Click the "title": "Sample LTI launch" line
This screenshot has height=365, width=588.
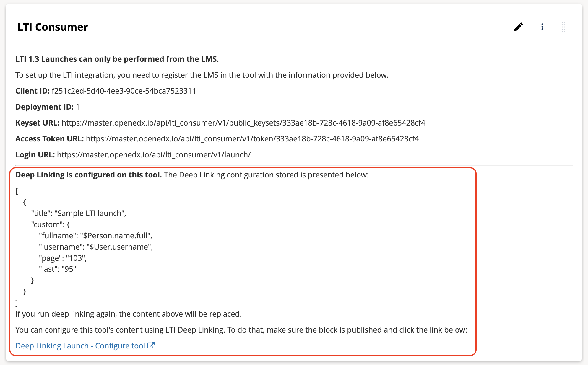tap(79, 213)
